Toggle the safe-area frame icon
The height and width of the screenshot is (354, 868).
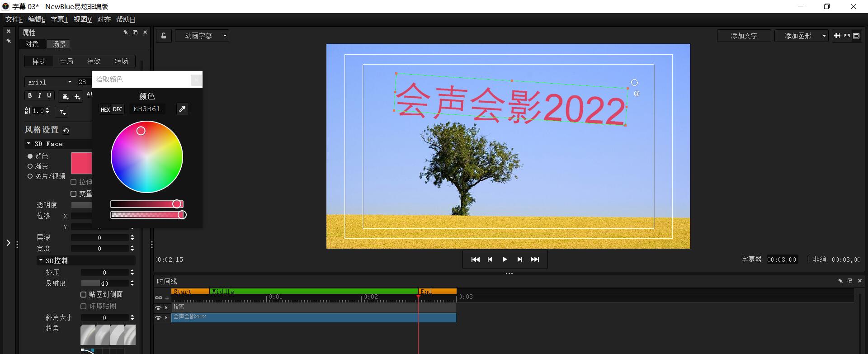click(x=856, y=36)
